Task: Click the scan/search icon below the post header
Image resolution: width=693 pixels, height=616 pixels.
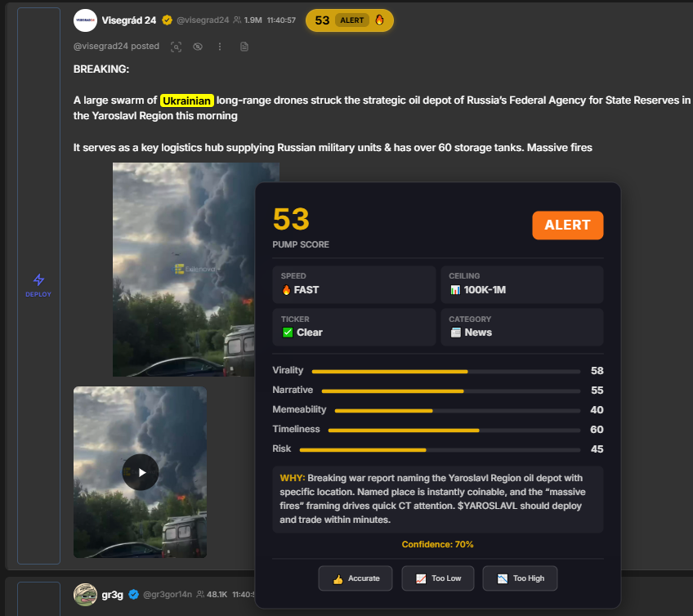Action: tap(177, 47)
